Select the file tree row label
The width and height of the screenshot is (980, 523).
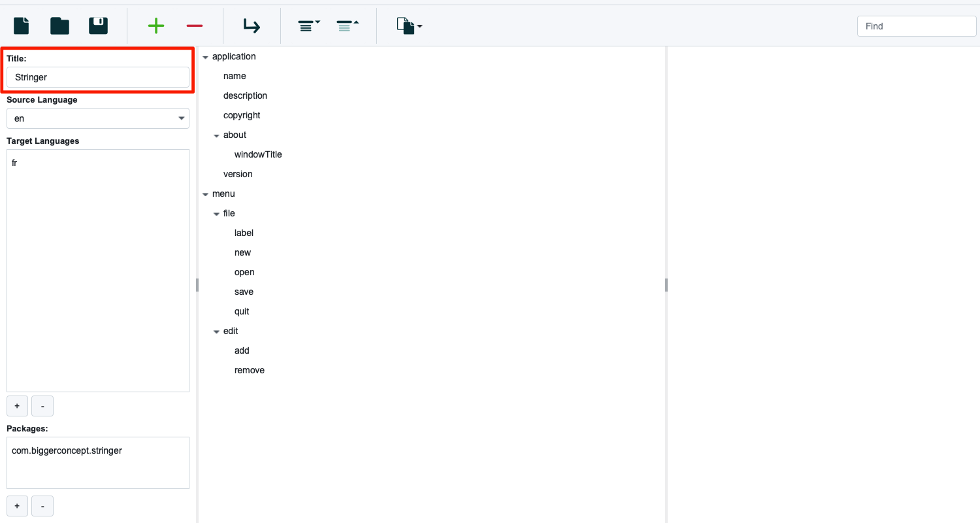click(229, 213)
